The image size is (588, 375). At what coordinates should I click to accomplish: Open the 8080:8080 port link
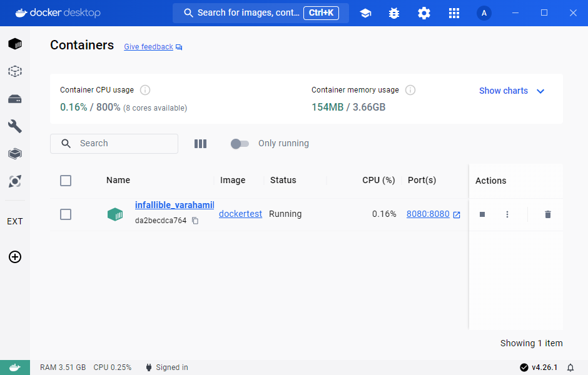pyautogui.click(x=428, y=214)
